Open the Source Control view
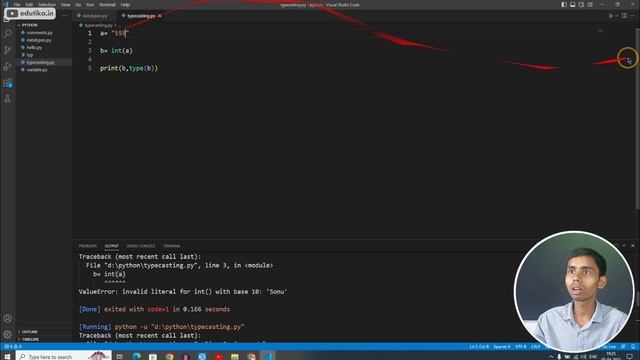This screenshot has height=360, width=640. [x=8, y=50]
